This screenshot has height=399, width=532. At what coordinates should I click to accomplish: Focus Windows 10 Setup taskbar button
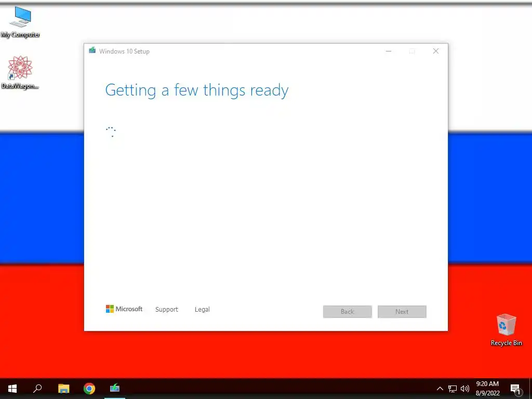(x=115, y=389)
